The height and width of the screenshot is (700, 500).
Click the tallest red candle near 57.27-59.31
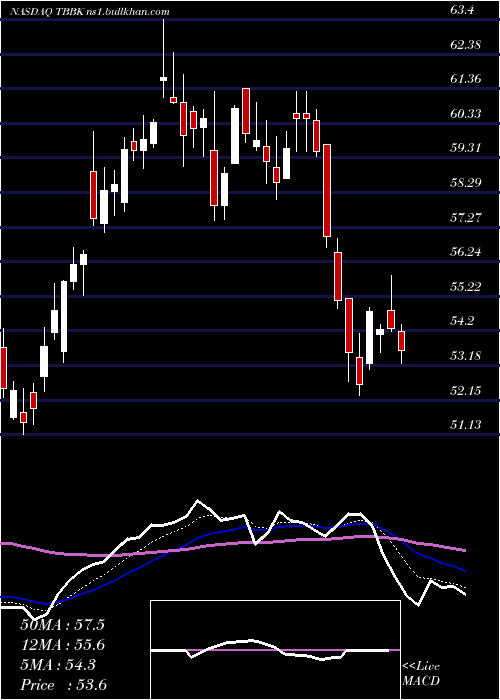coord(327,190)
